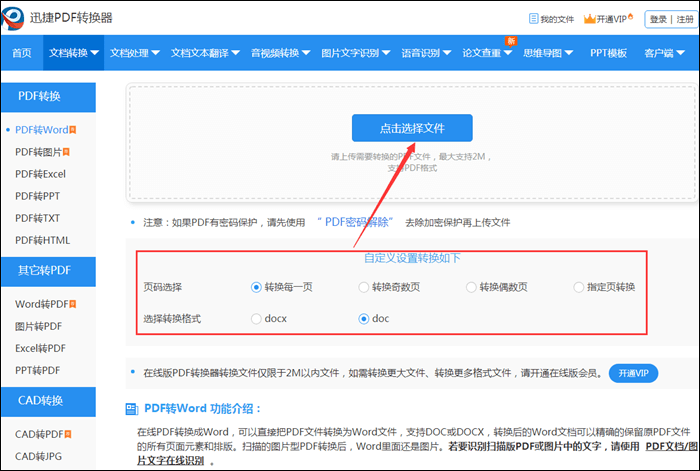The image size is (700, 471).
Task: Click the PDF转Word 功能介绍 heading icon
Action: (x=132, y=409)
